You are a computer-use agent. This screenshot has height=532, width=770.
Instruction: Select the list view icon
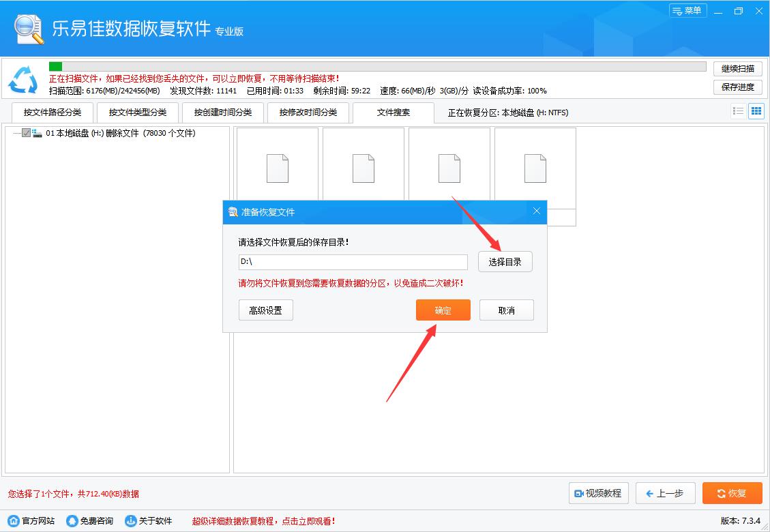pos(738,110)
